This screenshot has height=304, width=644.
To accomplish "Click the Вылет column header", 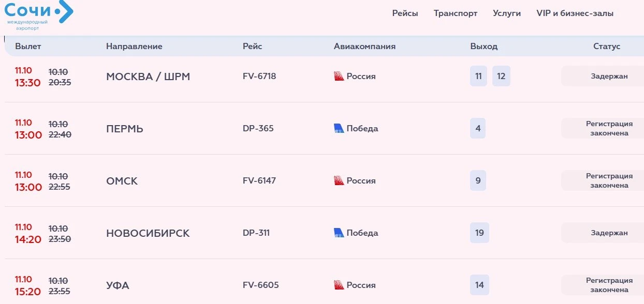I will (x=28, y=47).
